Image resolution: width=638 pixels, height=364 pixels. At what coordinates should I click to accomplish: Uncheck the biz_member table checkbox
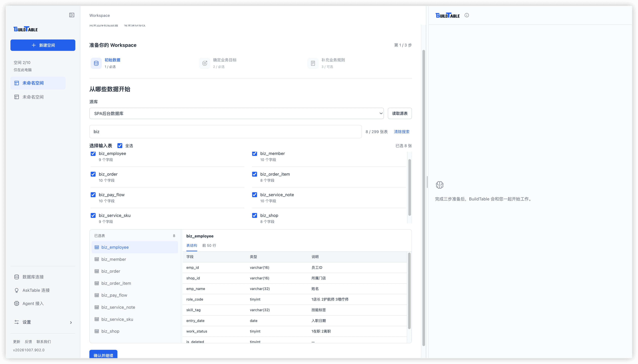(255, 154)
